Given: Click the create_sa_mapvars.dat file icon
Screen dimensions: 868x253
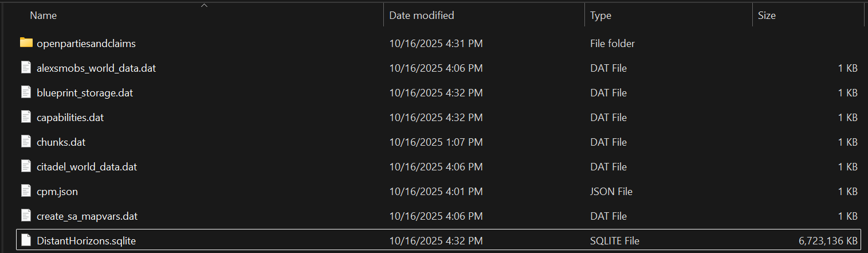Looking at the screenshot, I should tap(26, 216).
